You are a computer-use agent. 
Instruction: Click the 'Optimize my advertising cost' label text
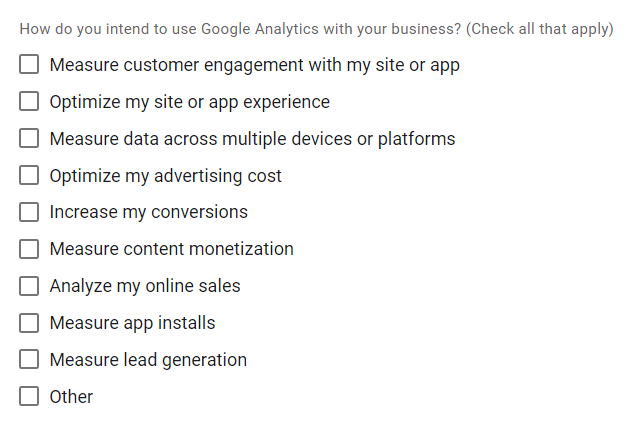[165, 176]
